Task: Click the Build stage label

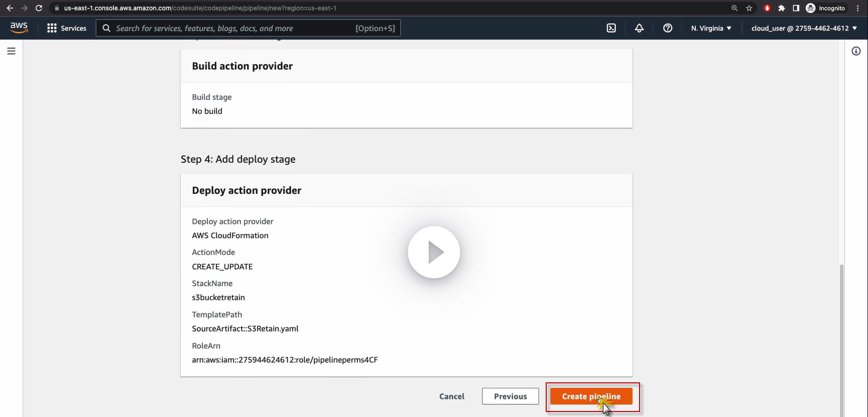Action: tap(212, 97)
